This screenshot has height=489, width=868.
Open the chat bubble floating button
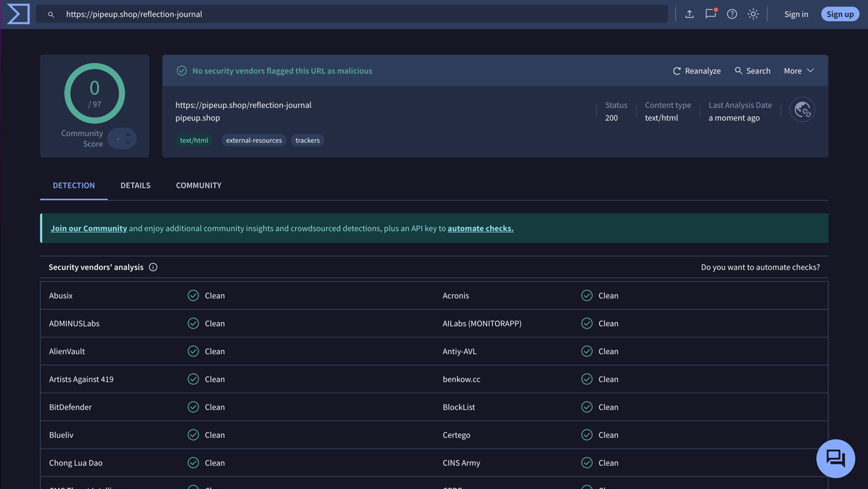pos(835,458)
